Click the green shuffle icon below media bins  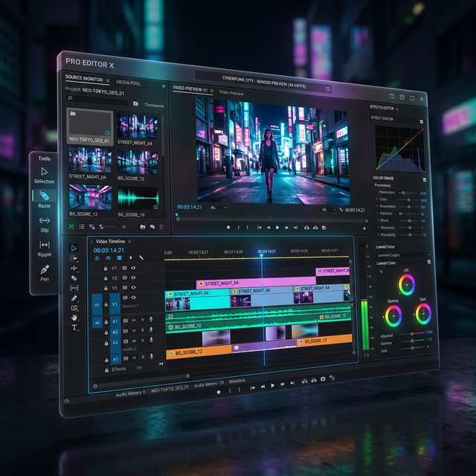point(71,226)
